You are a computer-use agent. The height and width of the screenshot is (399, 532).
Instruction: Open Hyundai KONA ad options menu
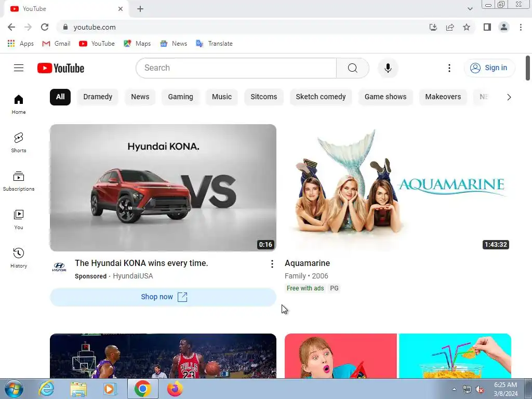272,264
